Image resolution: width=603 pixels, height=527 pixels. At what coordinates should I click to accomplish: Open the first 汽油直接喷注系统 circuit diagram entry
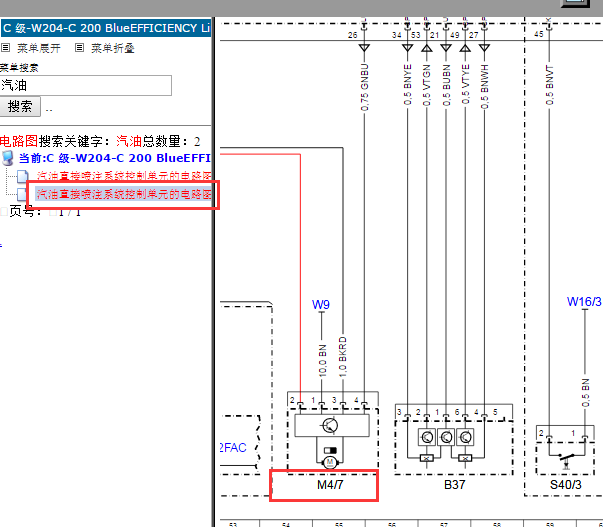click(124, 176)
